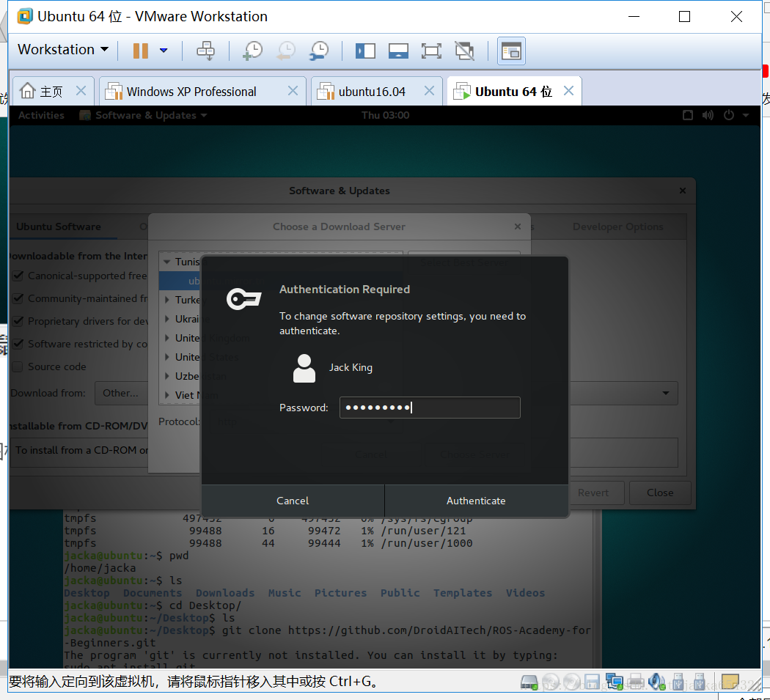Click the hard disk device icon in status bar
The height and width of the screenshot is (700, 770).
pos(529,682)
